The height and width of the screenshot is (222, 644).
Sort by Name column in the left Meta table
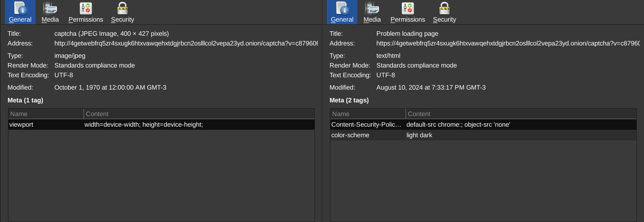click(x=46, y=114)
